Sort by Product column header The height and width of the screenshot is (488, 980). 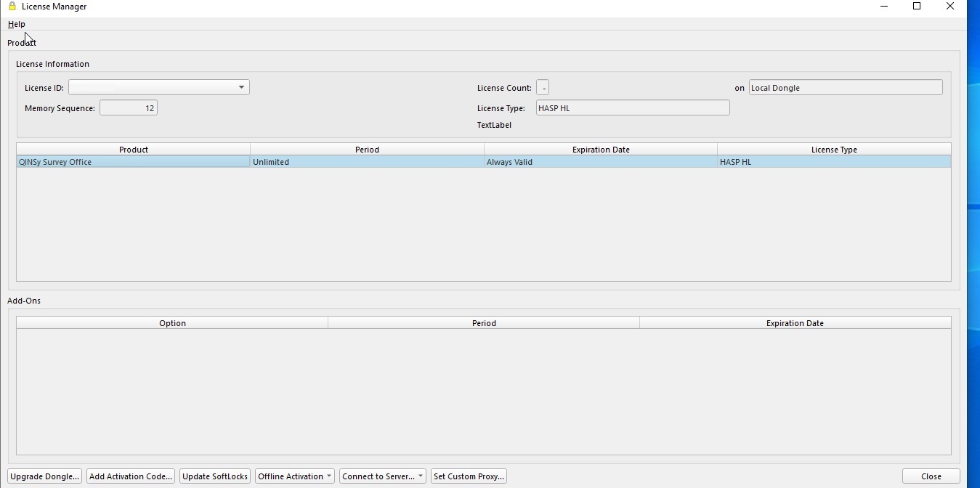pos(134,150)
